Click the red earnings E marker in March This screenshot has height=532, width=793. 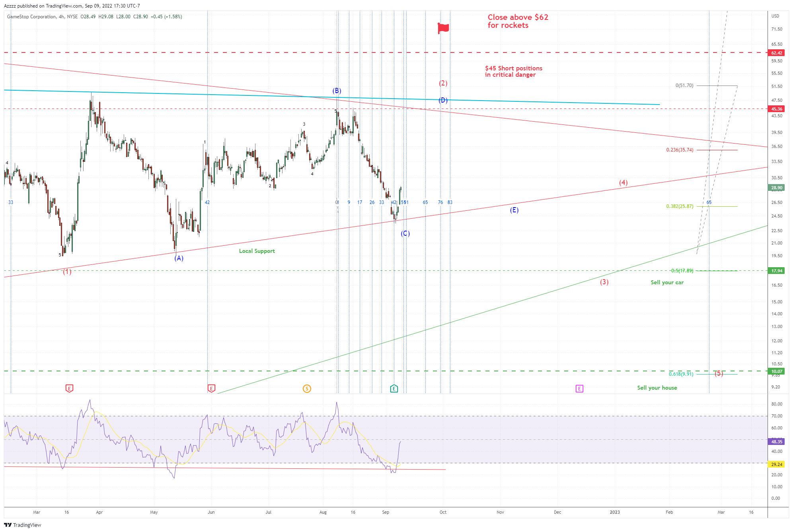[69, 388]
